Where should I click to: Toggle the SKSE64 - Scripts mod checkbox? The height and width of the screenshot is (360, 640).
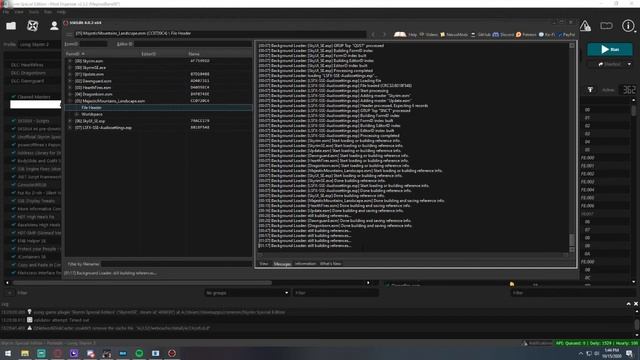(x=13, y=121)
